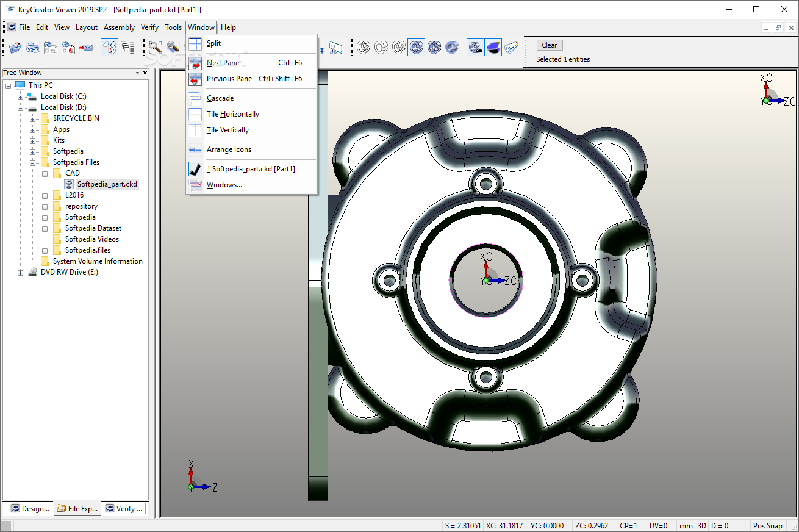Image resolution: width=799 pixels, height=532 pixels.
Task: Click the Pos Snap status bar field
Action: click(768, 526)
